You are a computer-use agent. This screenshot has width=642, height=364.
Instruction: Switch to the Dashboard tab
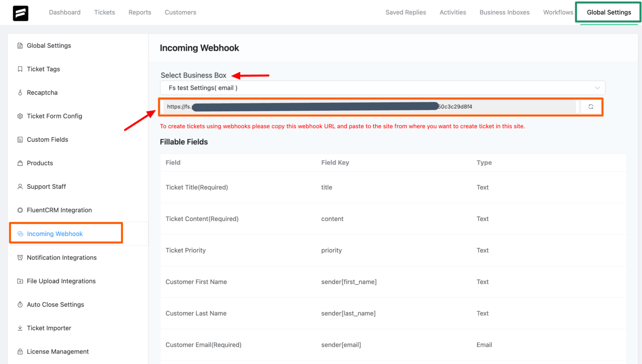pyautogui.click(x=65, y=12)
